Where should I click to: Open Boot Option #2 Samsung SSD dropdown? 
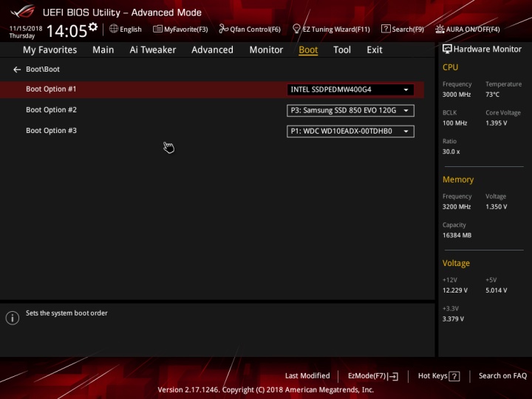coord(350,111)
